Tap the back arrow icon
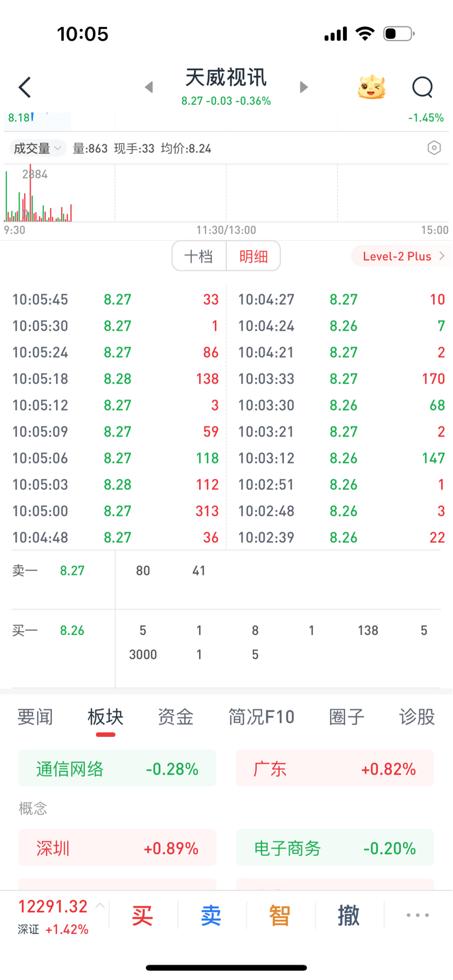This screenshot has width=453, height=980. [25, 88]
